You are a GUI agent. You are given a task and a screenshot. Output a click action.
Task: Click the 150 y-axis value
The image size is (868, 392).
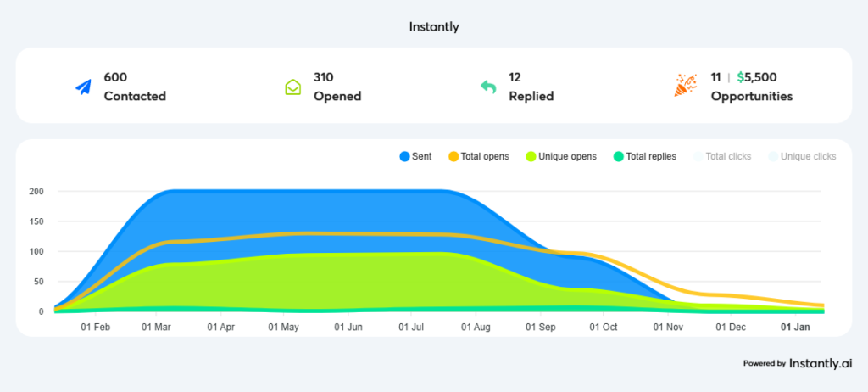36,221
